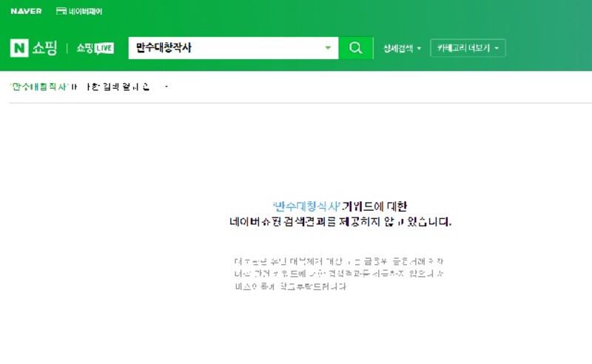
Task: Open 쇼핑 LIVE from the header
Action: tap(95, 48)
